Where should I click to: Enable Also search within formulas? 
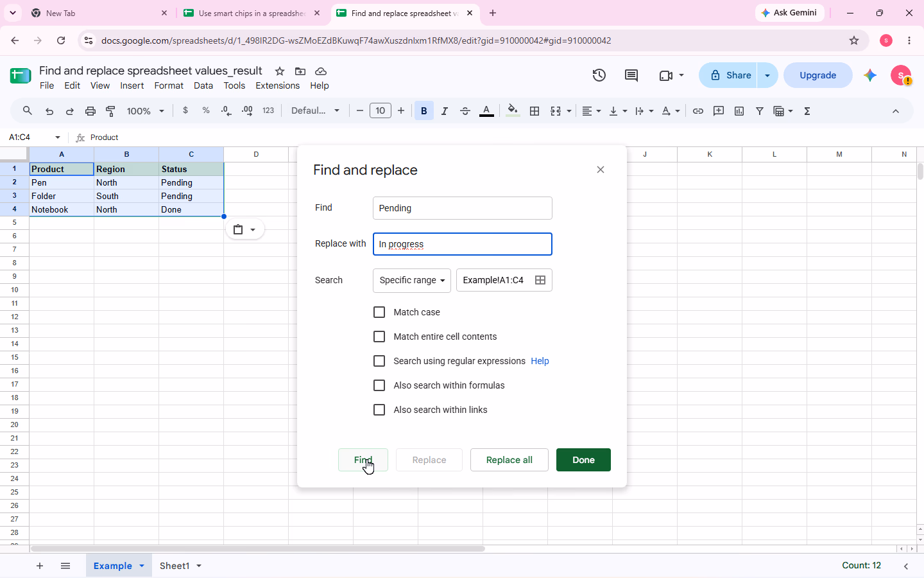(379, 385)
